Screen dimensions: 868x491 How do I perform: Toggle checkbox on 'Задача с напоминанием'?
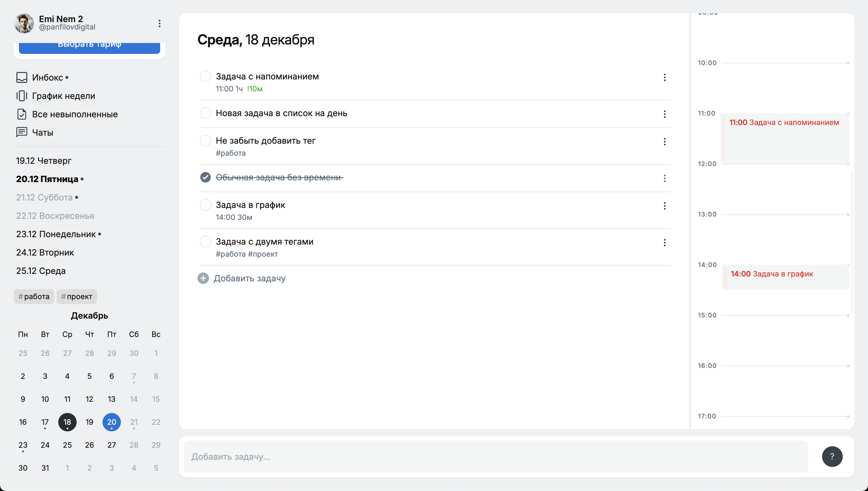tap(205, 76)
